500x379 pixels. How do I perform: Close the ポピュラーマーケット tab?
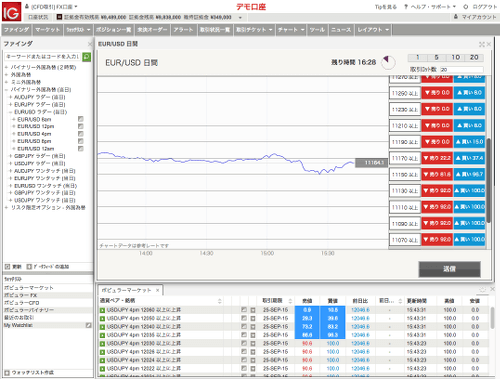158,290
